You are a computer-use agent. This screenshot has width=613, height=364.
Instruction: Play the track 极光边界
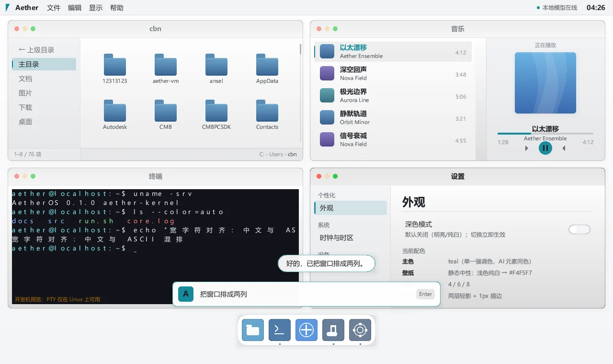pos(393,95)
